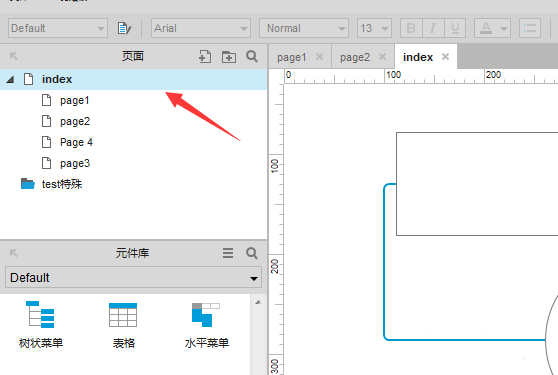Select page1 in the pages tree
Screen dimensions: 558x375
click(74, 100)
